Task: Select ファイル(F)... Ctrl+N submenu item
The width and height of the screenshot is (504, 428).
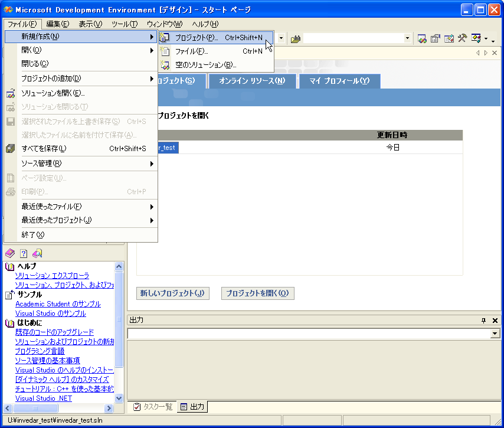Action: 217,51
